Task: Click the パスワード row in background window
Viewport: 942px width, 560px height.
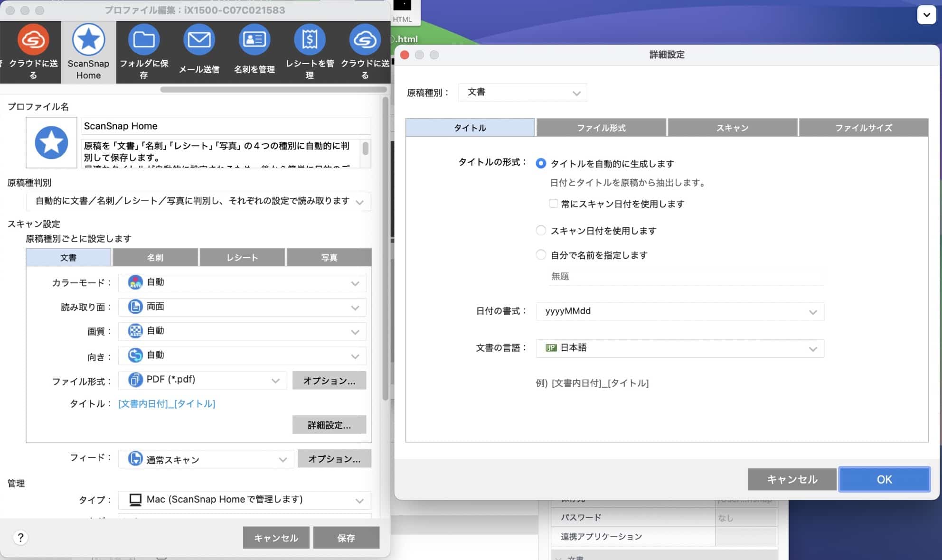Action: pyautogui.click(x=664, y=517)
